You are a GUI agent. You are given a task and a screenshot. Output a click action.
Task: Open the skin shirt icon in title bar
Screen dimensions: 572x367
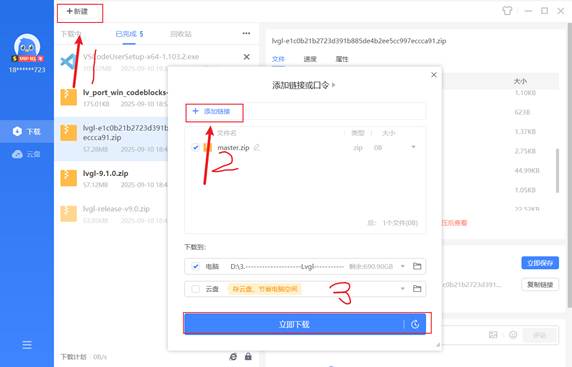tap(507, 11)
